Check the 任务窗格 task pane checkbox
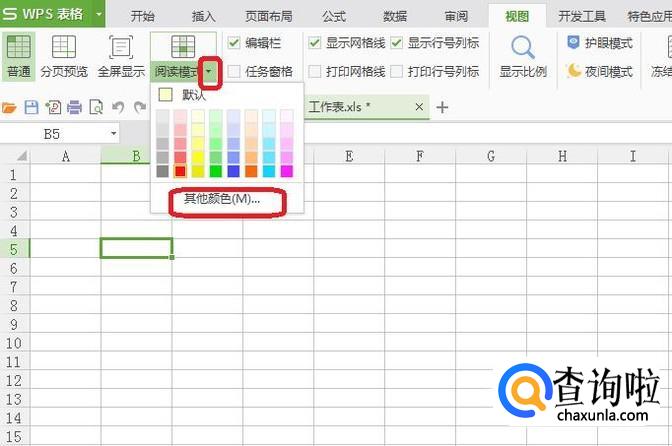 (x=234, y=71)
